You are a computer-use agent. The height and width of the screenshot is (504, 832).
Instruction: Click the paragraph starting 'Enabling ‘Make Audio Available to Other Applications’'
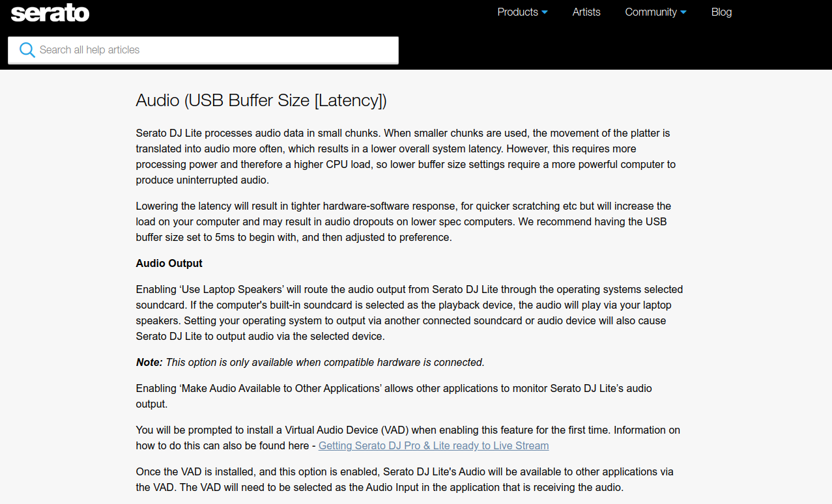click(x=394, y=396)
